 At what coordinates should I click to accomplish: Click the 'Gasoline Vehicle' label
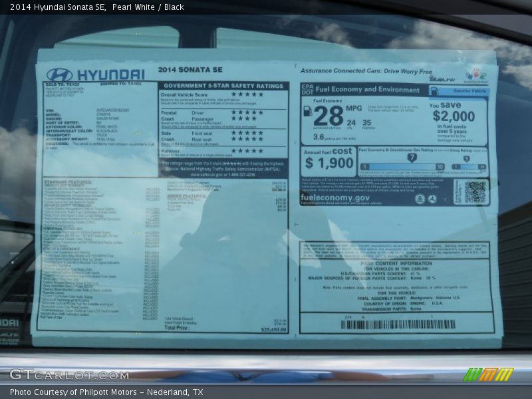pos(469,91)
